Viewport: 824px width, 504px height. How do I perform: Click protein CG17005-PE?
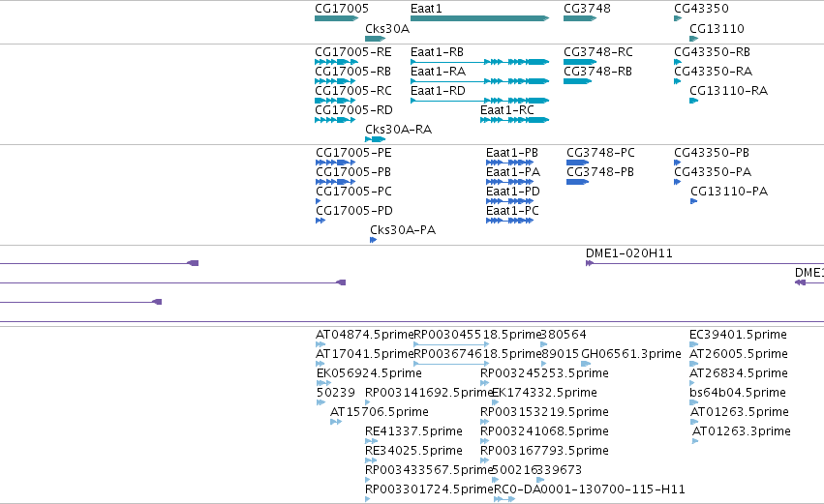click(353, 153)
